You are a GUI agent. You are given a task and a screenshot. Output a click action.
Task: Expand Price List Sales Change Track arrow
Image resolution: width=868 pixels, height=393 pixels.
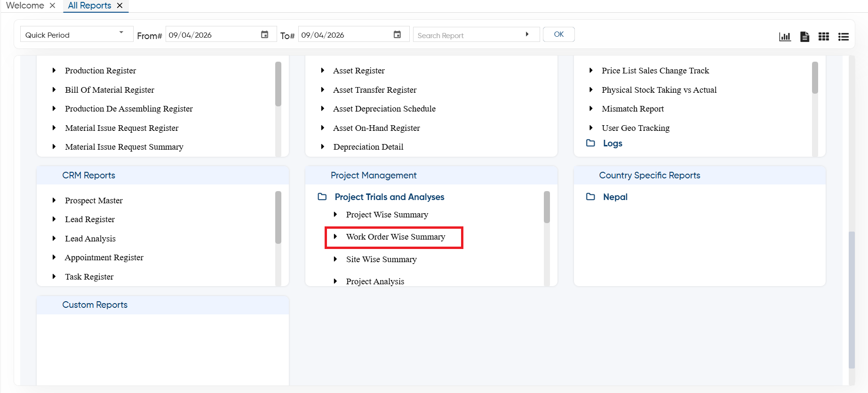click(591, 71)
